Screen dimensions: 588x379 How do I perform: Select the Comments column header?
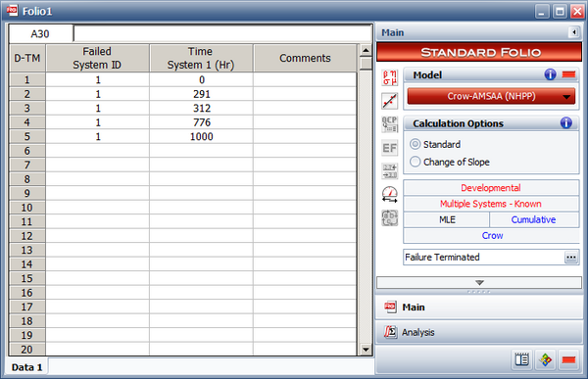305,58
